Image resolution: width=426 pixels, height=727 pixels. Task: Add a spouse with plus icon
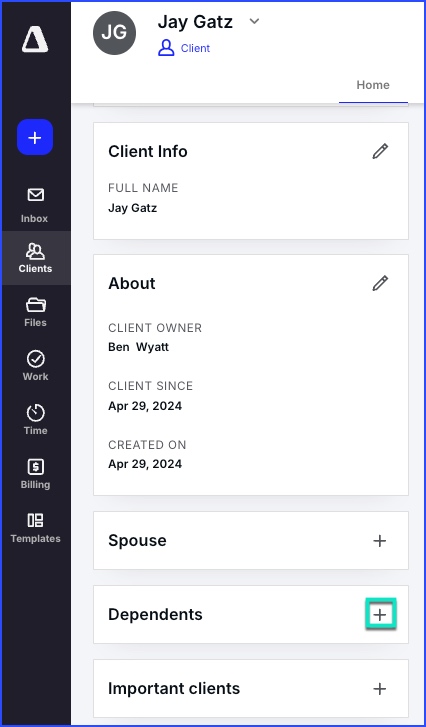tap(380, 541)
